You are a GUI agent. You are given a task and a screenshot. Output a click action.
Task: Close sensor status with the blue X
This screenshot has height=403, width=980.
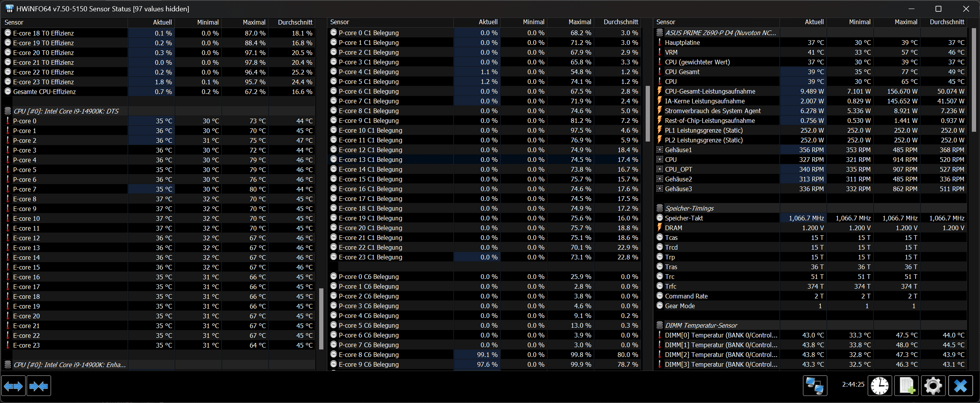pos(960,386)
